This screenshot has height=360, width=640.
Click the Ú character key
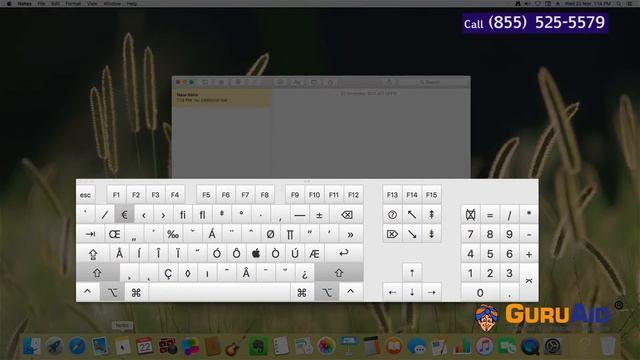coord(295,253)
